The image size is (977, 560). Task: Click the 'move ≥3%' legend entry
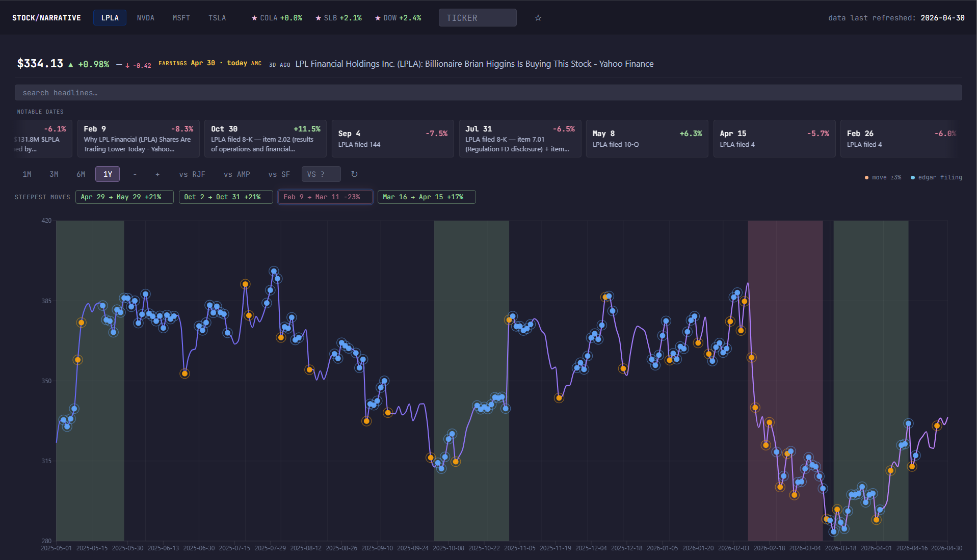[883, 177]
